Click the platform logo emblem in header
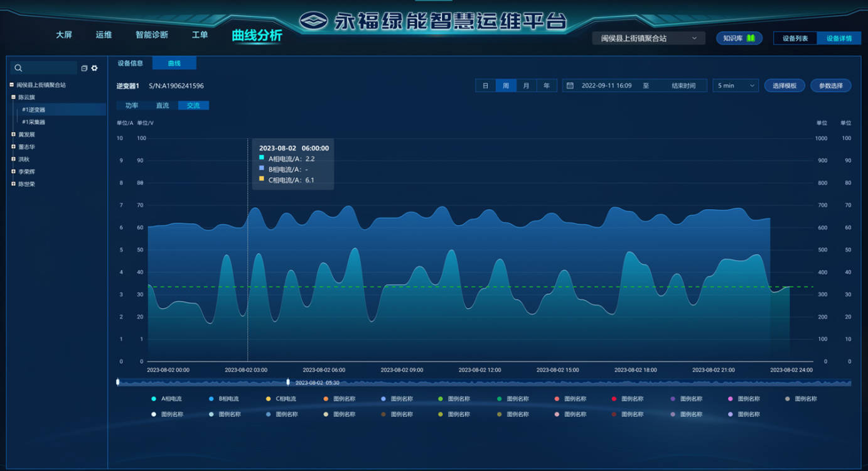Viewport: 868px width, 471px height. 314,21
